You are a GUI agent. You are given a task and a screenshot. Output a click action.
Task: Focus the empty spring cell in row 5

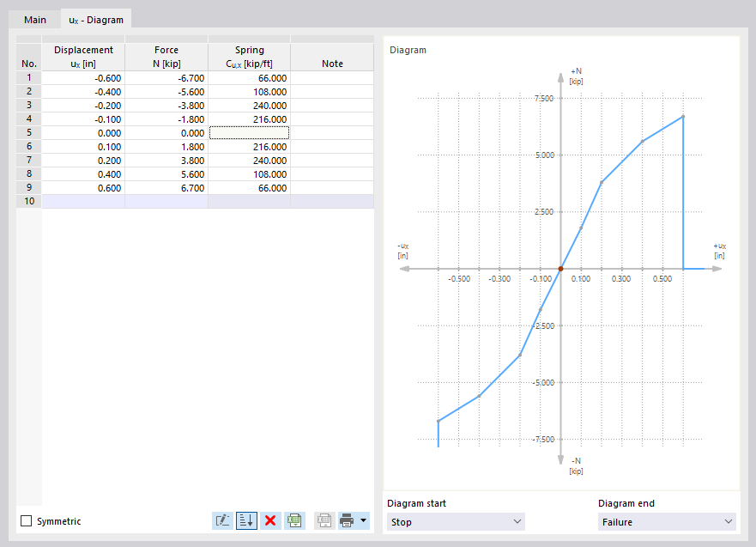tap(249, 132)
